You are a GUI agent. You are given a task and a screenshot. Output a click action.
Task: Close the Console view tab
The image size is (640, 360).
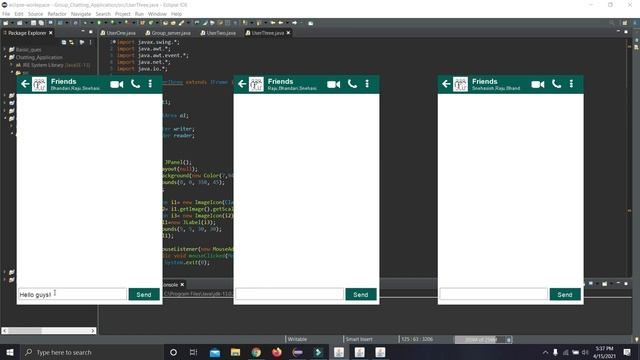182,284
